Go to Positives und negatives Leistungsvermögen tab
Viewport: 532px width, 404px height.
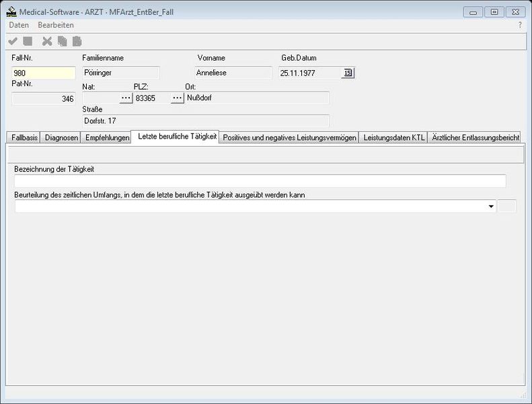[289, 137]
